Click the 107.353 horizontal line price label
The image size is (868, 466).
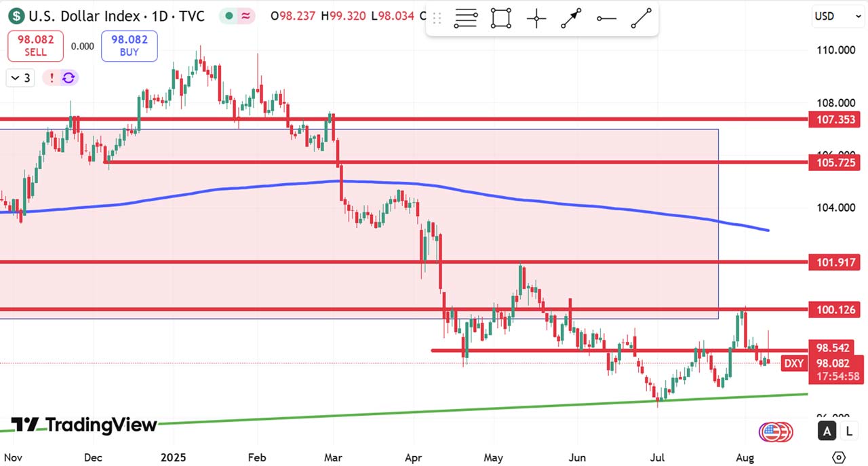point(835,120)
